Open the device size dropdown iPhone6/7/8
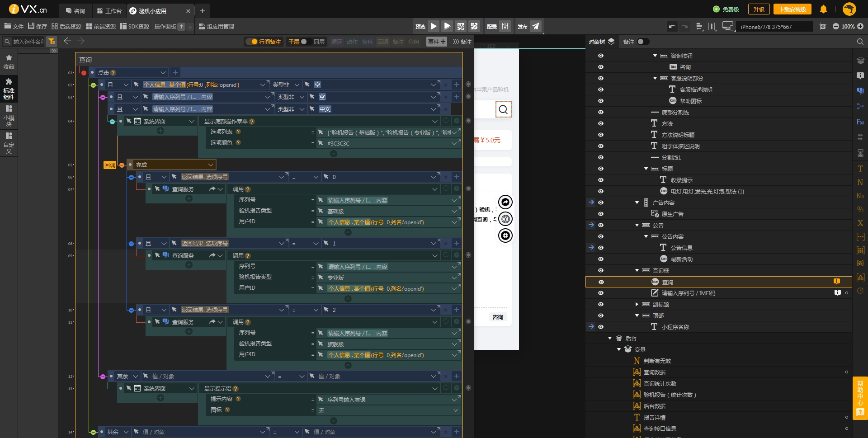The image size is (868, 438). pos(774,27)
